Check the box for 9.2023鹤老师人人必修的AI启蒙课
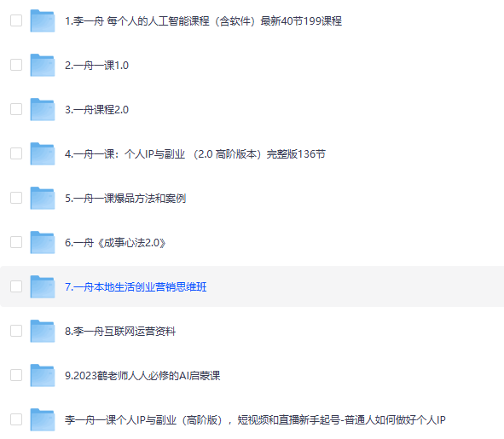The height and width of the screenshot is (439, 504). [x=16, y=375]
